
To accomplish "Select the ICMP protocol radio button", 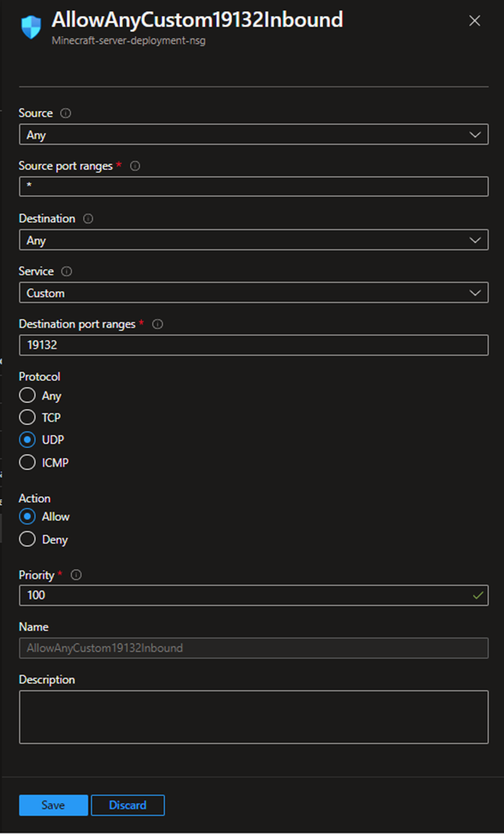I will (x=27, y=462).
